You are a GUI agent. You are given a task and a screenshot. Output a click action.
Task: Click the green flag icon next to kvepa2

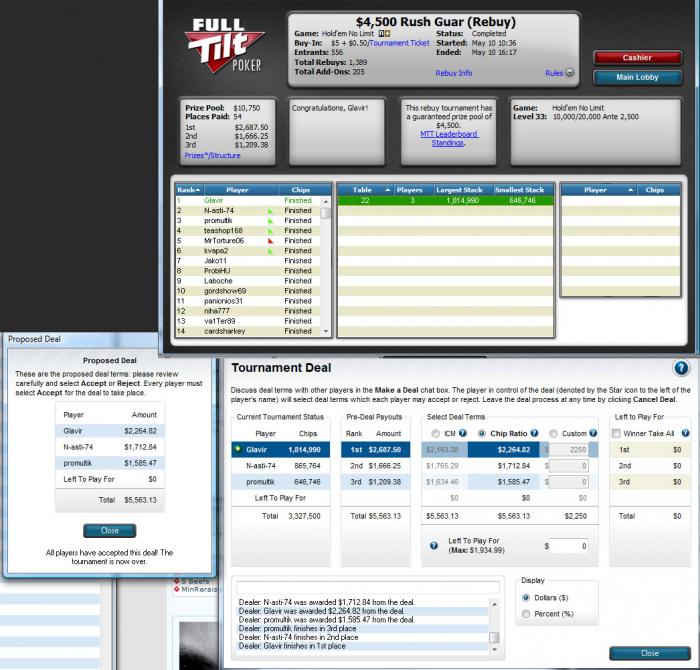click(270, 251)
